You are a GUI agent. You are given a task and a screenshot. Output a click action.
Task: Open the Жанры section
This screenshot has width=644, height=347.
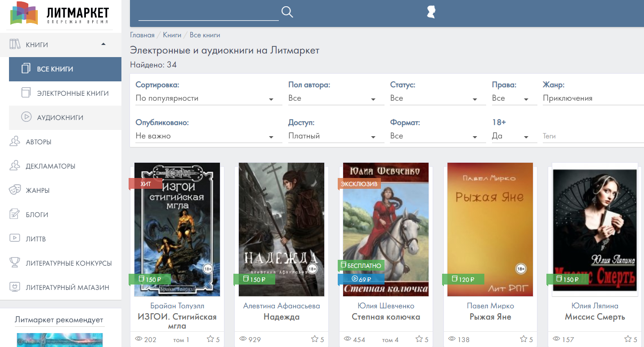point(61,191)
